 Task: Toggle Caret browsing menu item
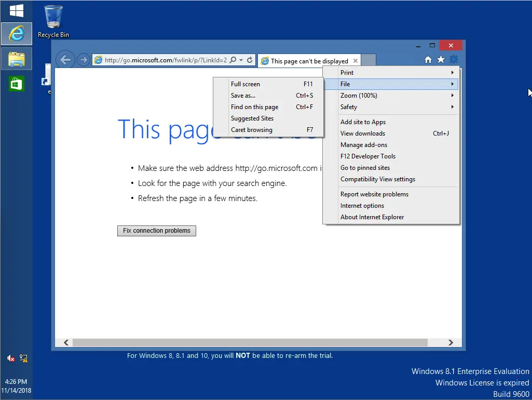tap(268, 130)
